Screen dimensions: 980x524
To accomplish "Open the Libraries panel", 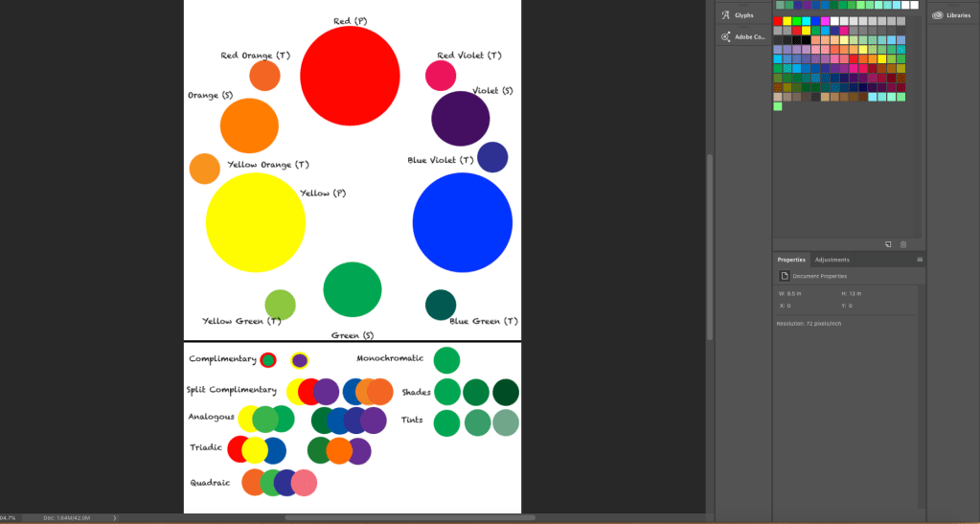I will [x=951, y=15].
